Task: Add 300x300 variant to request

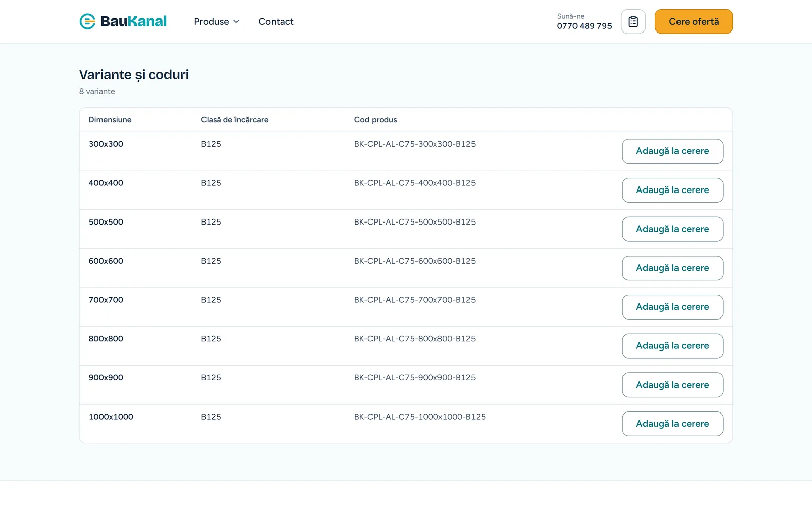Action: point(672,151)
